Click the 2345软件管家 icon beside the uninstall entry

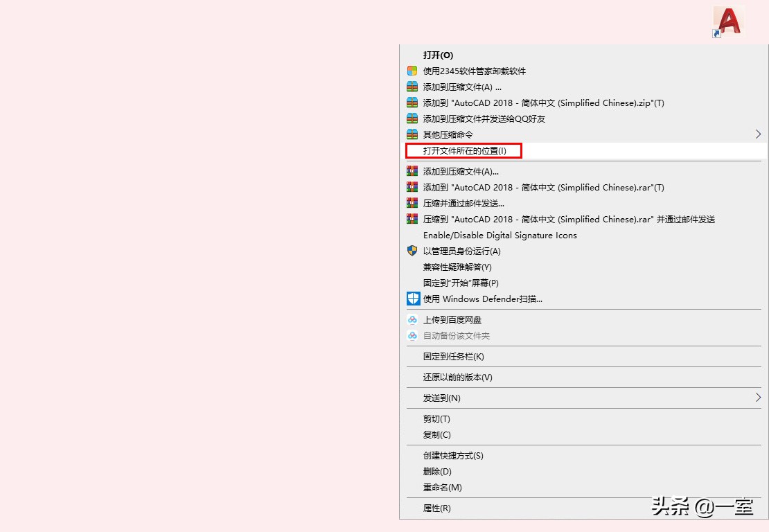pos(413,71)
